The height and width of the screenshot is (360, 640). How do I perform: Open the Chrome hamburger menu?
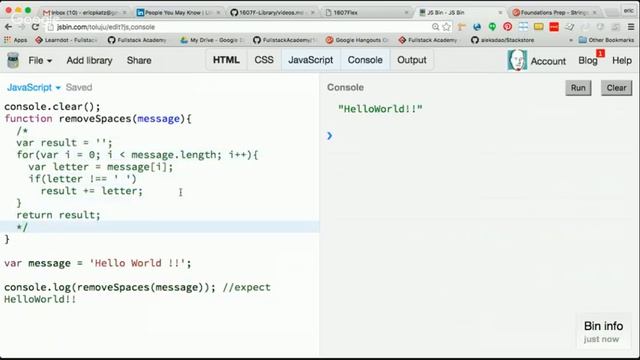631,27
